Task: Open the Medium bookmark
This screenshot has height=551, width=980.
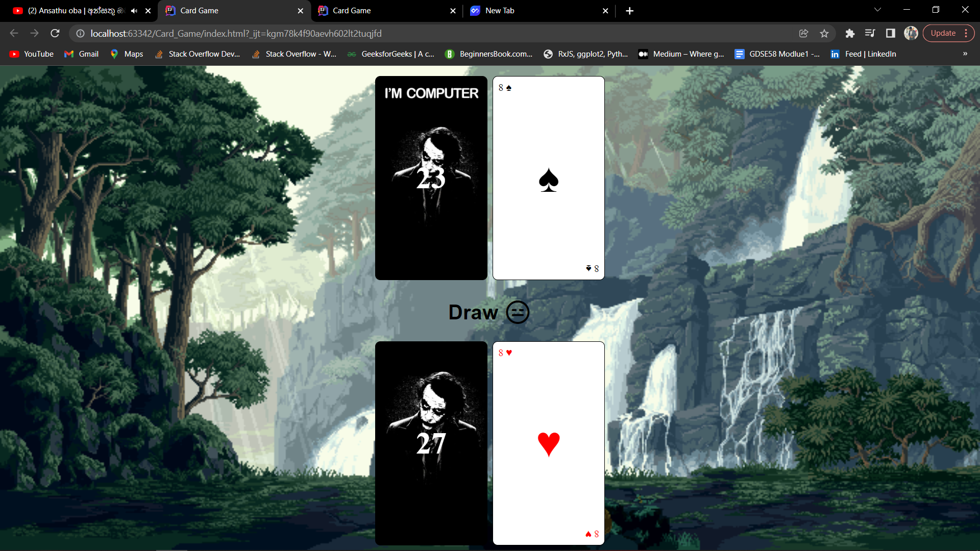Action: pyautogui.click(x=681, y=54)
